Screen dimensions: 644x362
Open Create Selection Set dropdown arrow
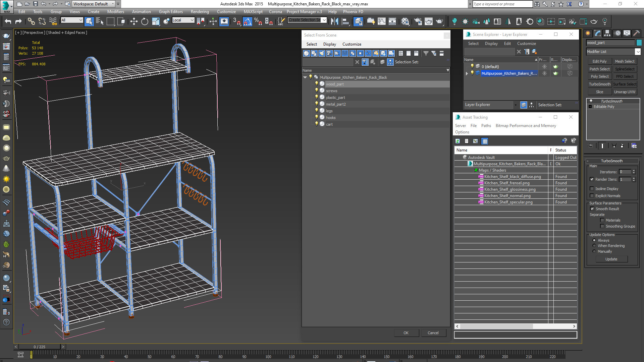324,20
